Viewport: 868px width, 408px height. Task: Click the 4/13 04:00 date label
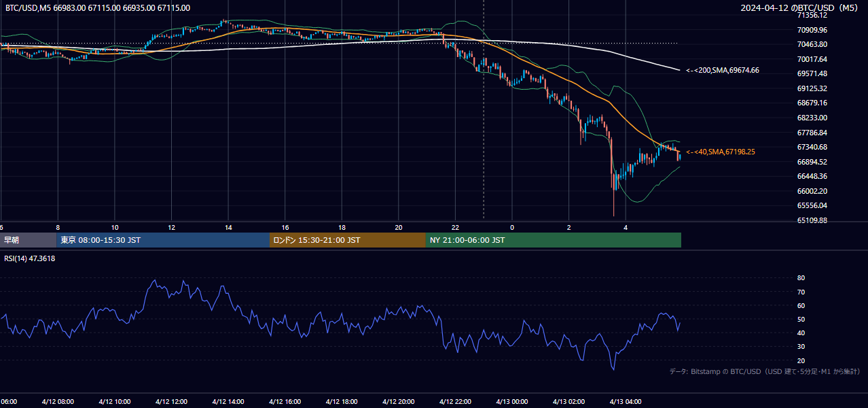tap(626, 401)
